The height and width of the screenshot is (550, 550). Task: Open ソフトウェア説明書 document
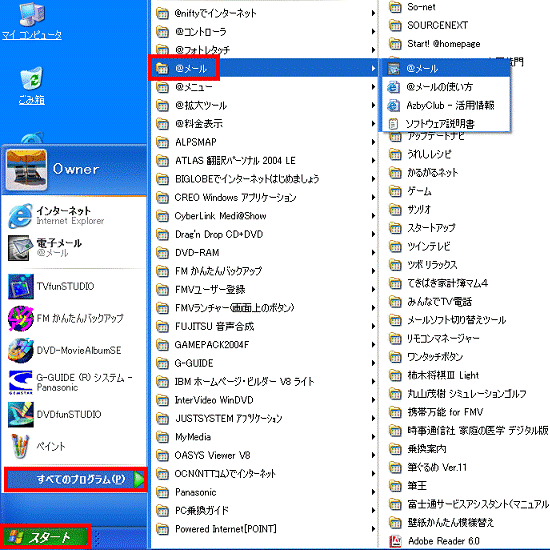[445, 123]
